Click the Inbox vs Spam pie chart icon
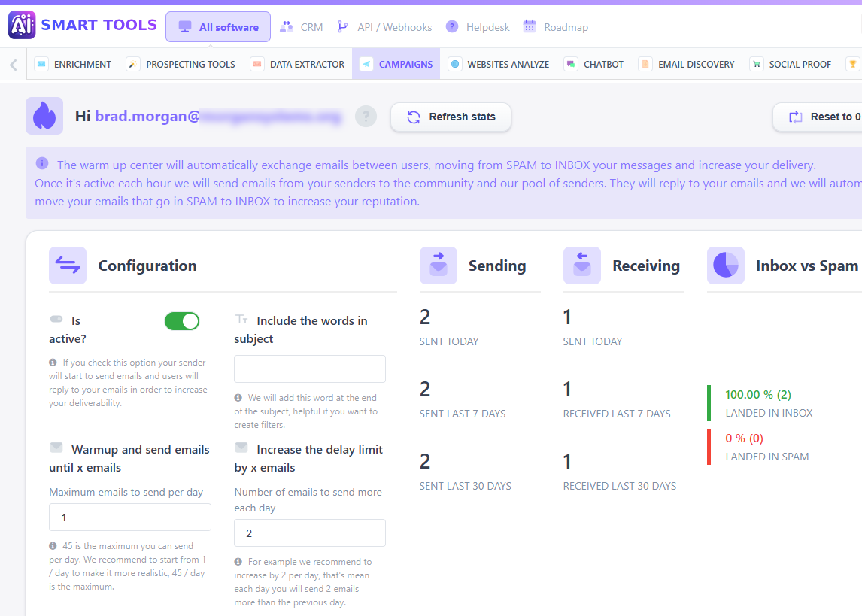862x616 pixels. pyautogui.click(x=726, y=266)
